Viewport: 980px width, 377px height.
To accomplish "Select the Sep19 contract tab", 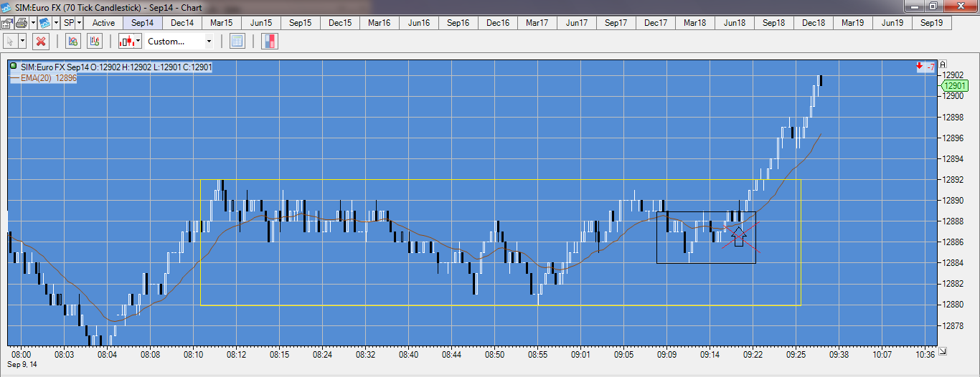I will click(x=932, y=23).
